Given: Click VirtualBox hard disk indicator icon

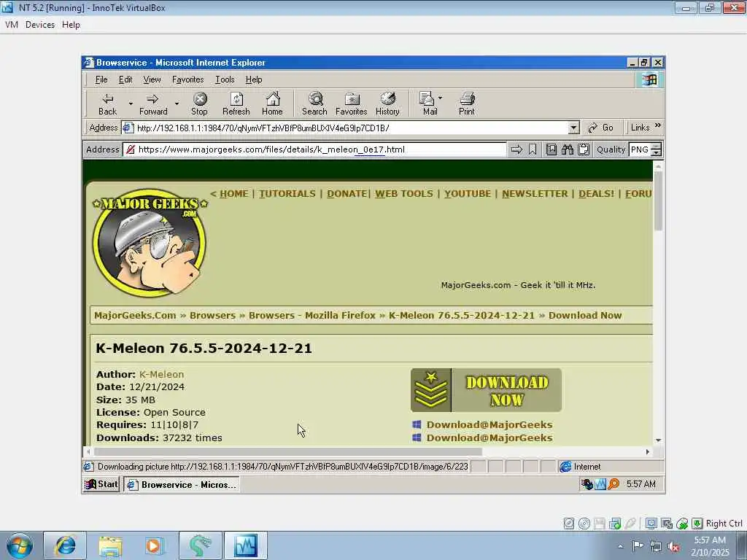Looking at the screenshot, I should [569, 524].
